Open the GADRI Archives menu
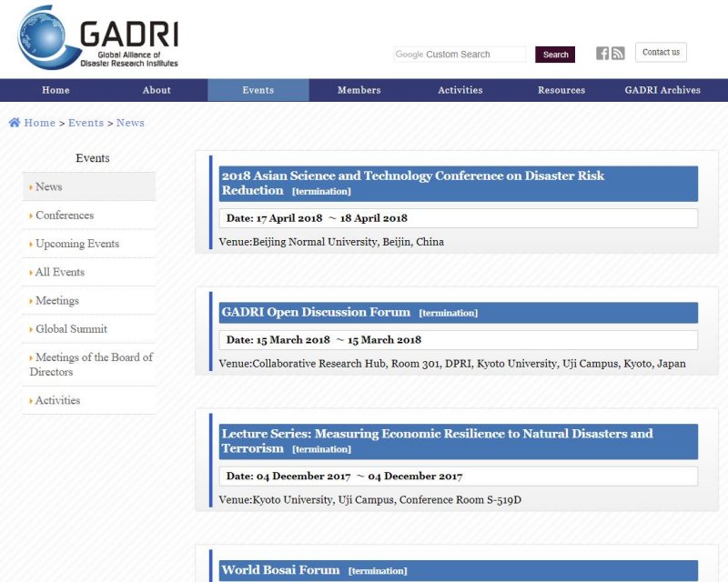Image resolution: width=728 pixels, height=582 pixels. click(x=662, y=90)
